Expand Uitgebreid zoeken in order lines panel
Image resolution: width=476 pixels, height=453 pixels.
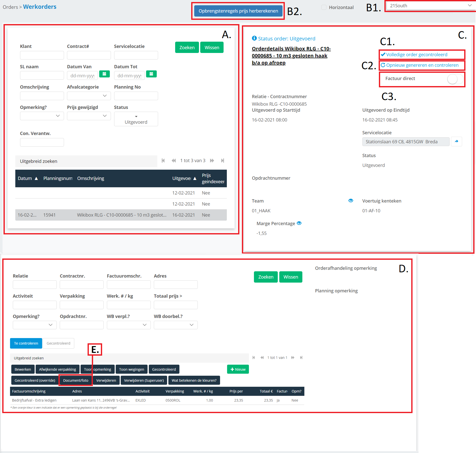(x=129, y=358)
